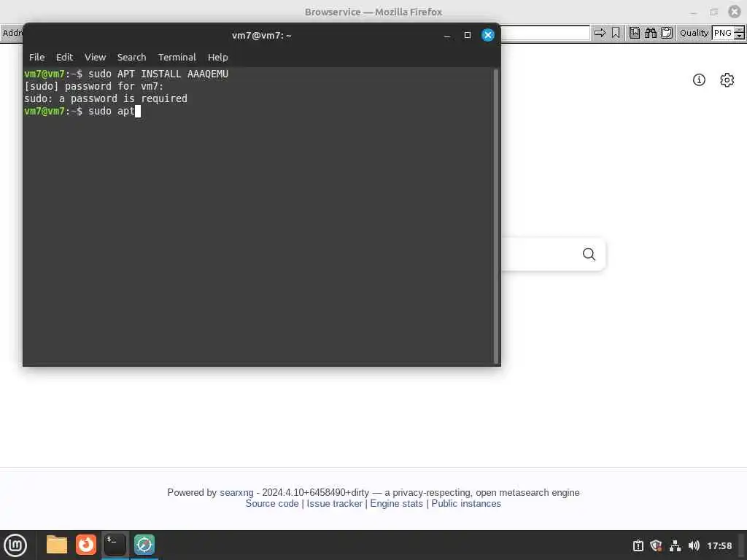Open the preferences gear on SearXNG page

click(727, 80)
